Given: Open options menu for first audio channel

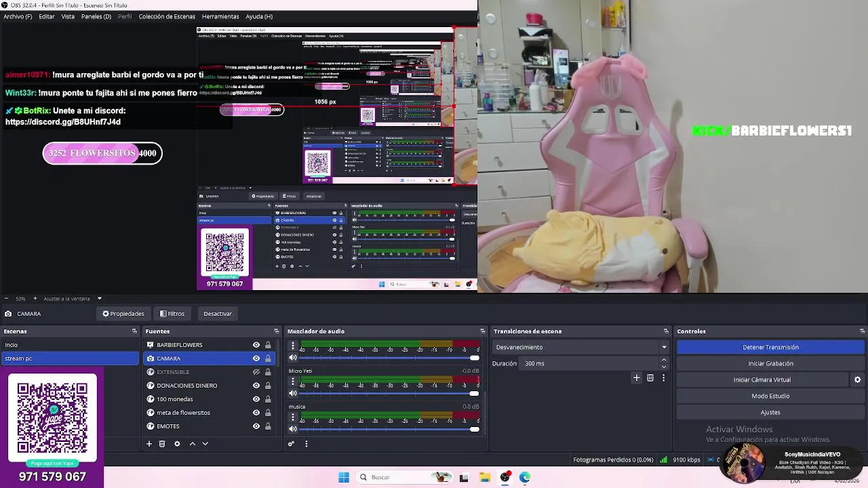Looking at the screenshot, I should (293, 346).
